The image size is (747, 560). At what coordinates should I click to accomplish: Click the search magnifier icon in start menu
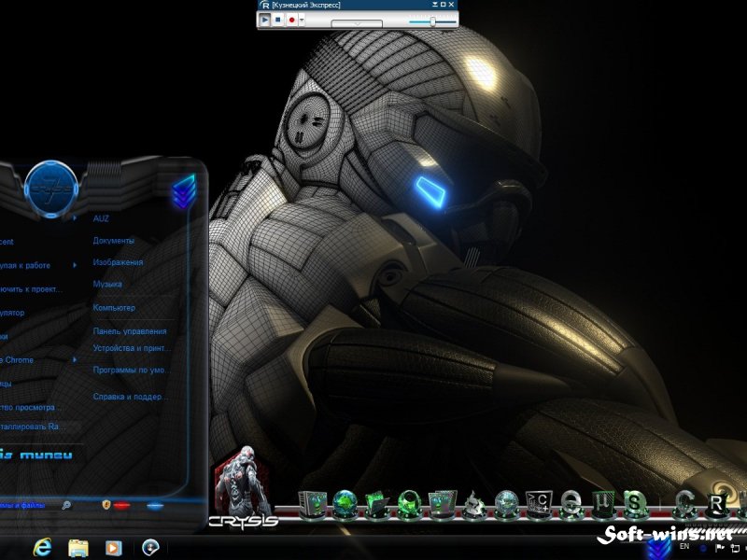[x=66, y=505]
